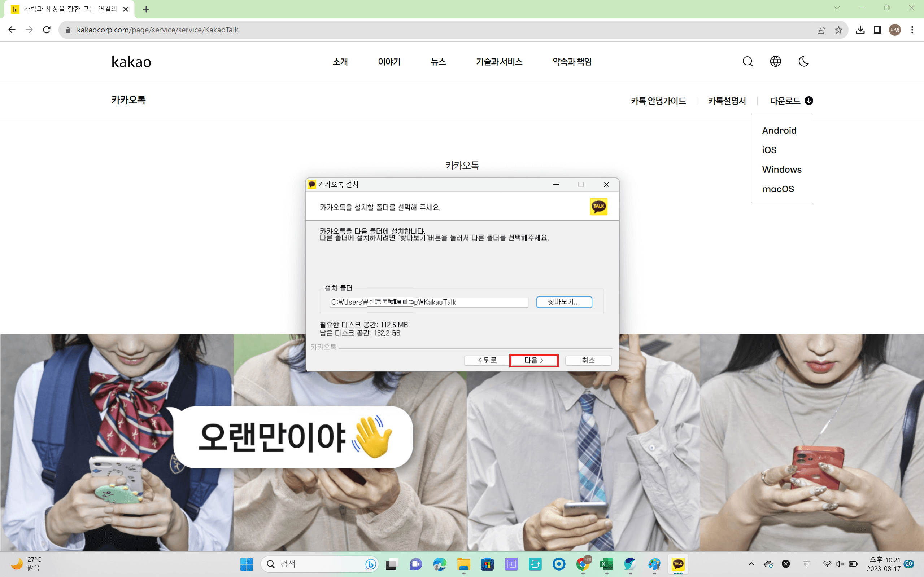
Task: Open File Explorer from taskbar
Action: coord(463,564)
